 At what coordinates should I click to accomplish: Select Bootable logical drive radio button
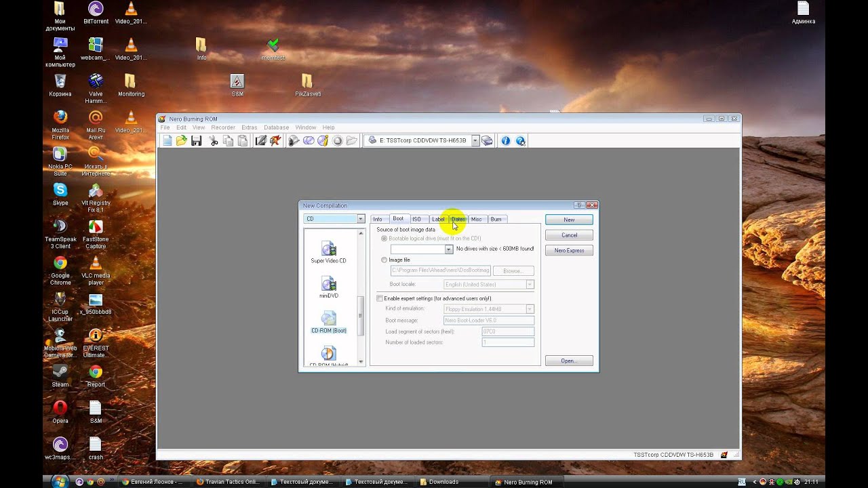pyautogui.click(x=384, y=239)
